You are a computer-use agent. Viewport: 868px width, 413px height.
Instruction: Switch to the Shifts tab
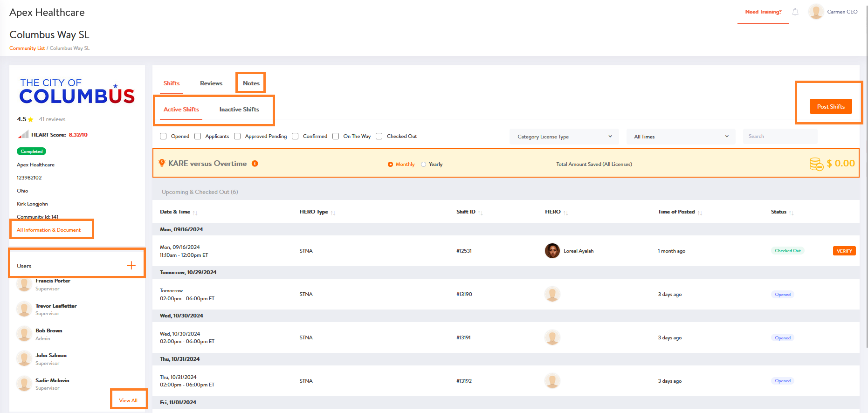point(172,83)
